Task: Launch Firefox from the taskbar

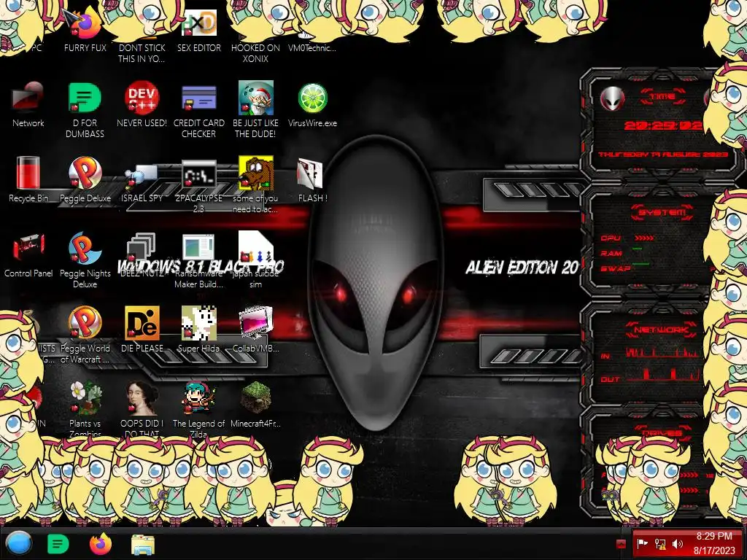Action: [x=101, y=543]
